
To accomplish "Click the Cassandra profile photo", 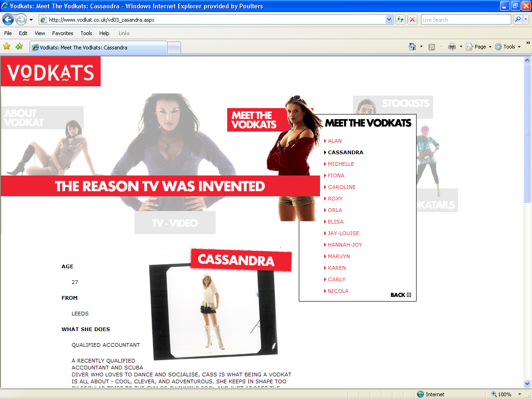I will (x=214, y=311).
